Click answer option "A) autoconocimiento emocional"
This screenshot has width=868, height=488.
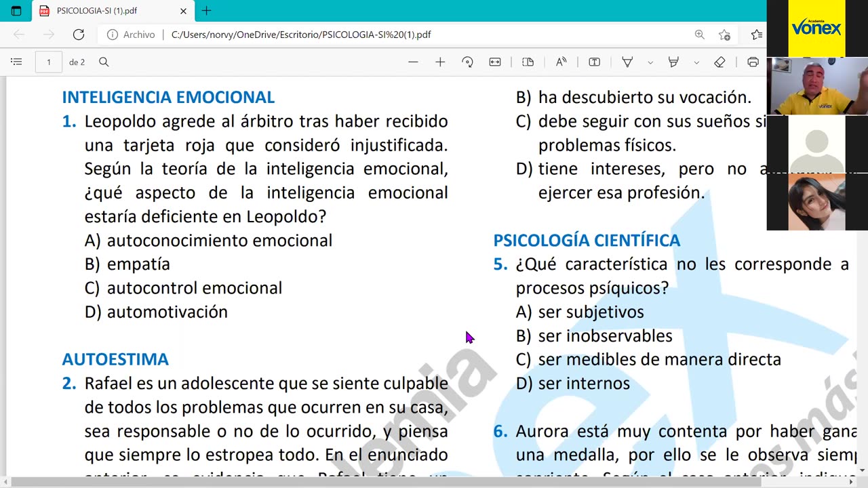[209, 241]
